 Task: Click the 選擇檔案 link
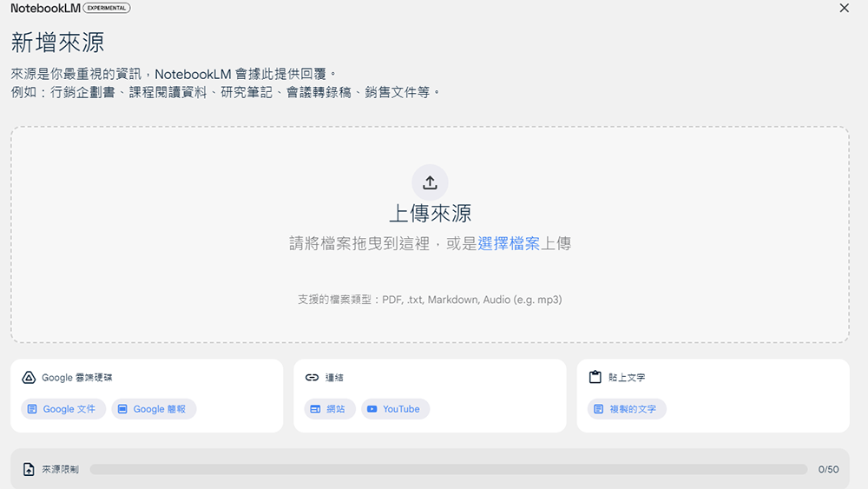pyautogui.click(x=509, y=243)
